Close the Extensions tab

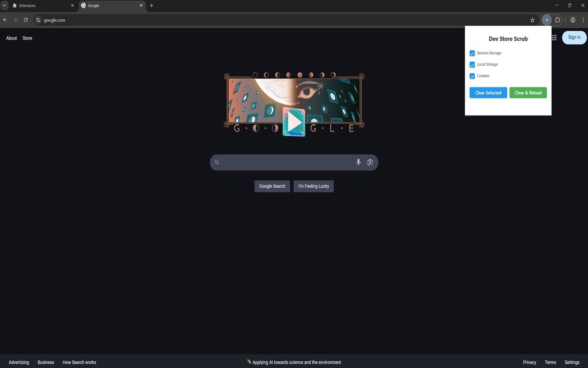72,6
